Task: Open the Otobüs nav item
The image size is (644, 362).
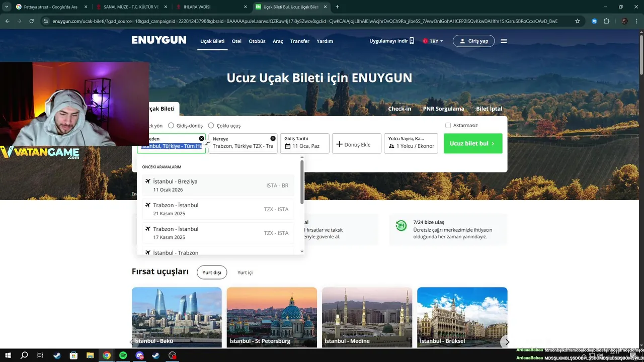Action: (257, 41)
